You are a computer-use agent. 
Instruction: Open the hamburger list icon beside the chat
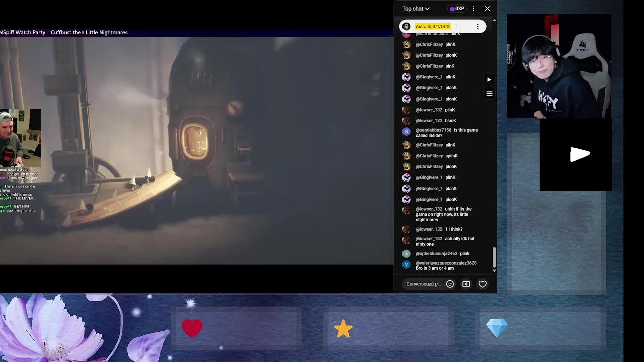(x=489, y=93)
